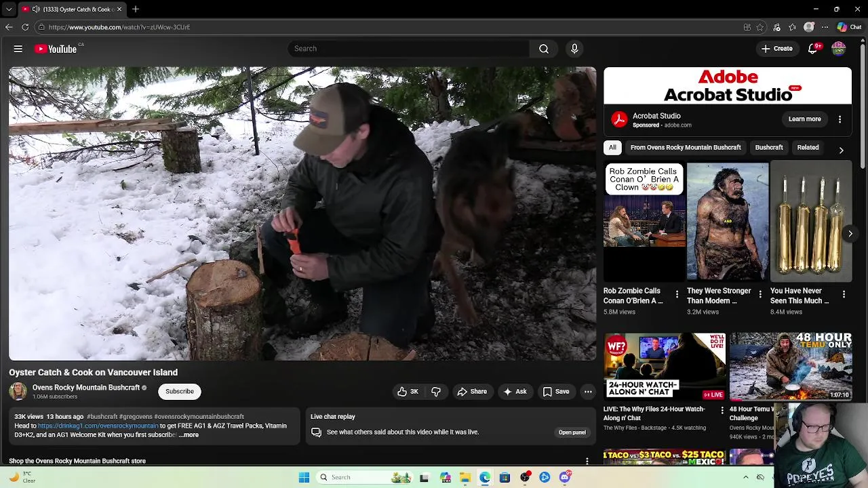Open Shop store section options menu
The height and width of the screenshot is (488, 868).
(587, 461)
